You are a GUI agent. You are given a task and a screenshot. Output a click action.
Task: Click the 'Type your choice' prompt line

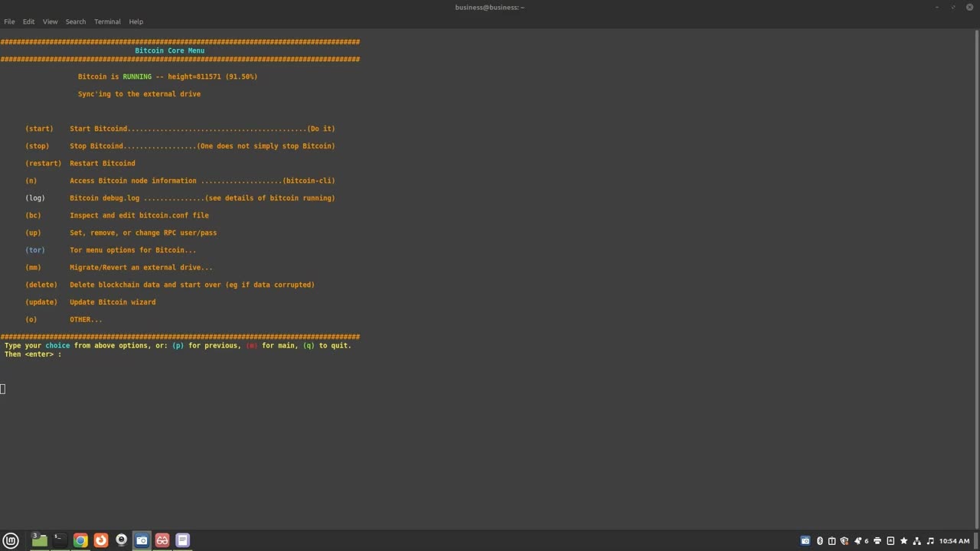pyautogui.click(x=178, y=345)
